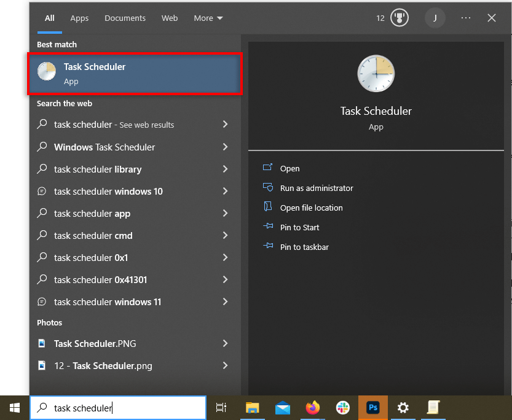Click the task scheduler search input box

coord(123,408)
